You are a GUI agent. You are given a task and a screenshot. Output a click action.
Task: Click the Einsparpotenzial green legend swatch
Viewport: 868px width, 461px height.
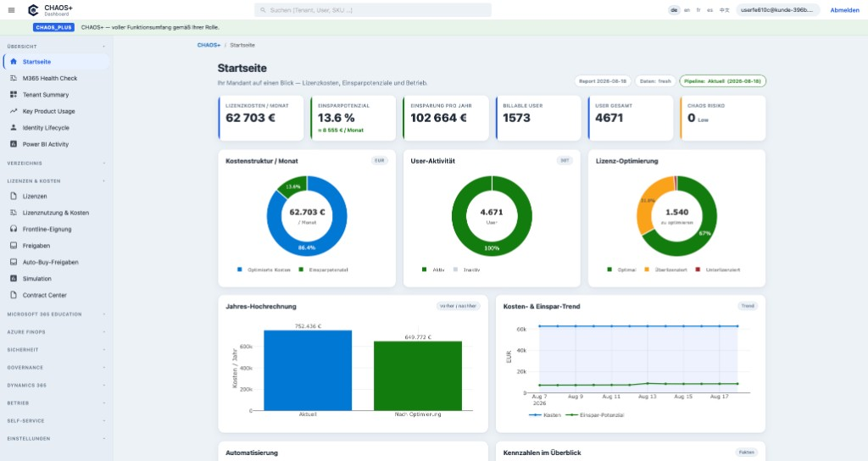tap(301, 269)
